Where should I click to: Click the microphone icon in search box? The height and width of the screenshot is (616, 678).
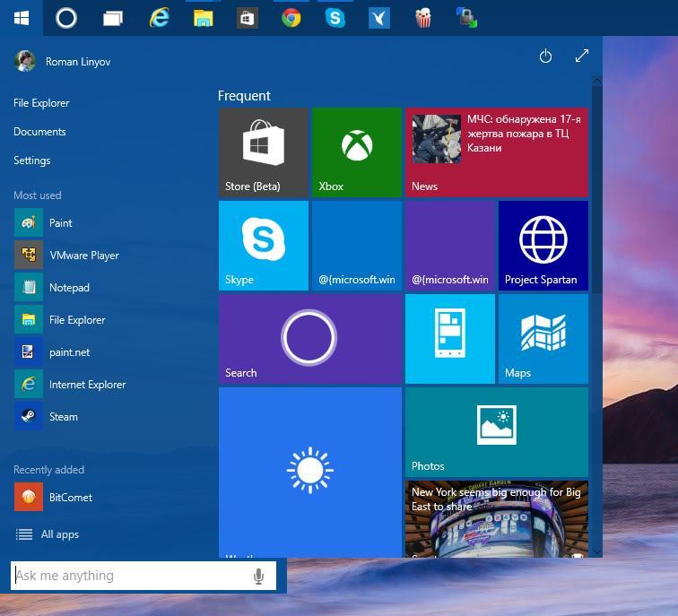tap(258, 576)
